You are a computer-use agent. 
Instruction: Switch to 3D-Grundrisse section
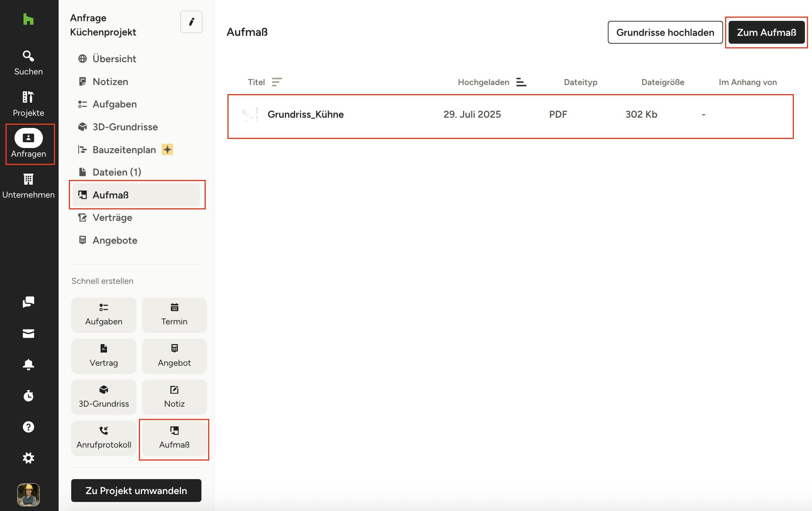125,127
